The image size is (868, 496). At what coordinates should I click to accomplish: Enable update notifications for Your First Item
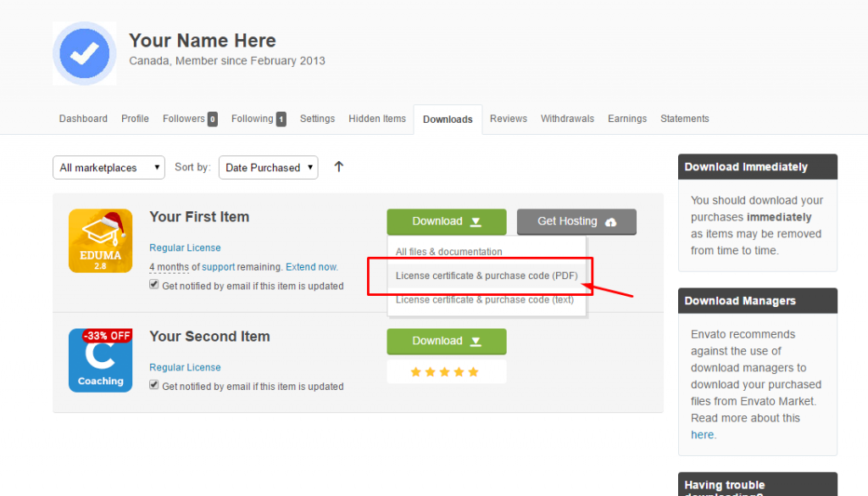point(154,286)
